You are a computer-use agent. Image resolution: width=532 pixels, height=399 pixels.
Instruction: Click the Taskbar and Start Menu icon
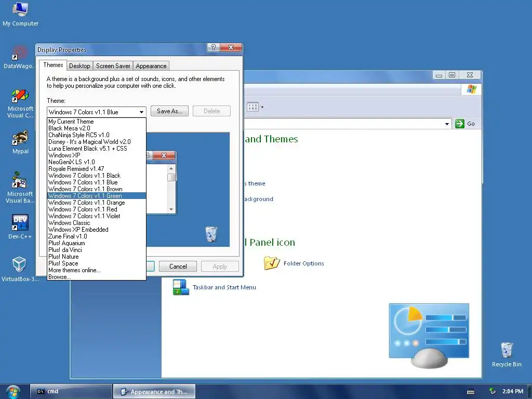[180, 287]
